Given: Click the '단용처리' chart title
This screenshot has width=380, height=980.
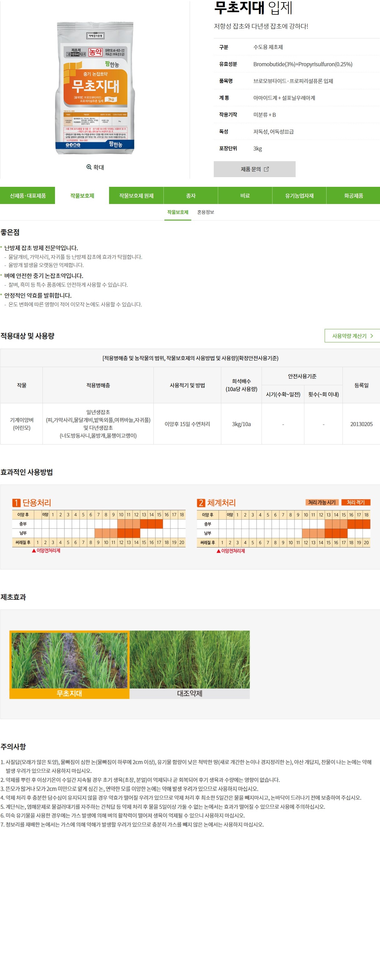Looking at the screenshot, I should (x=37, y=503).
